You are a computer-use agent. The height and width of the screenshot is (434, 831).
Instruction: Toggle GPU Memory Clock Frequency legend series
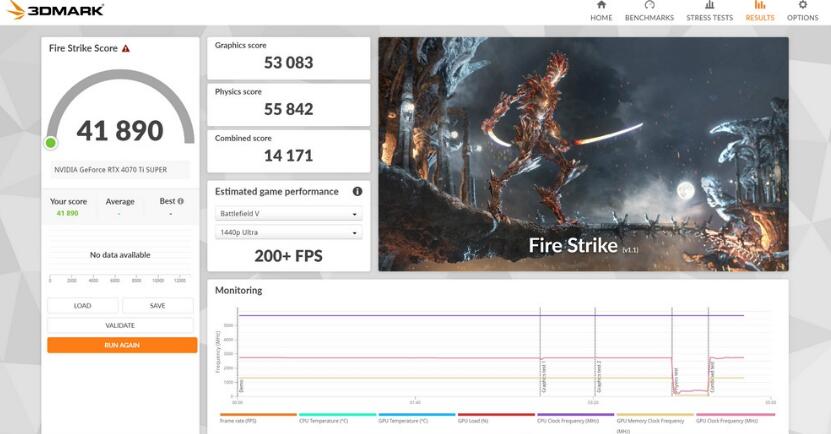pos(655,422)
